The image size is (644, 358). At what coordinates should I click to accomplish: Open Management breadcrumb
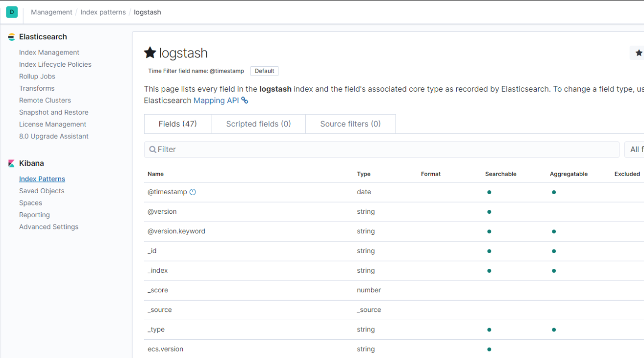pyautogui.click(x=51, y=12)
